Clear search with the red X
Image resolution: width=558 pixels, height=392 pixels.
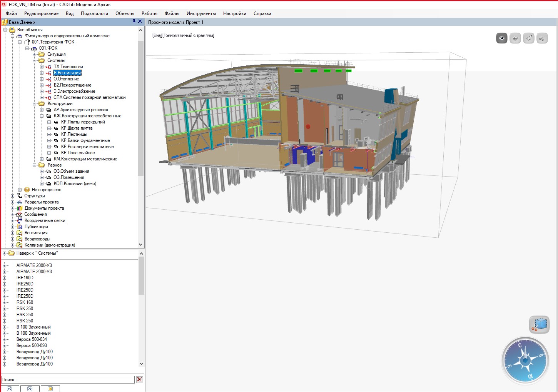click(x=140, y=380)
